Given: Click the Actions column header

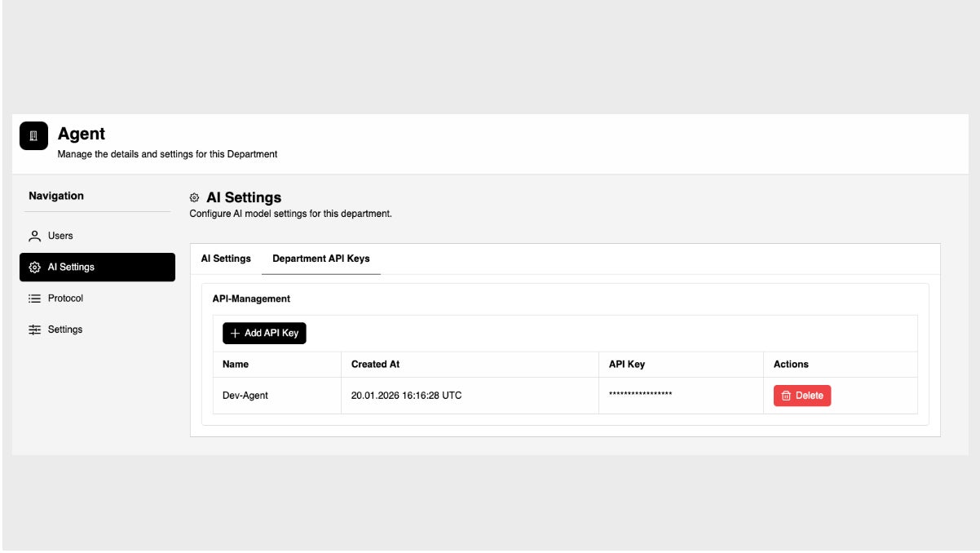Looking at the screenshot, I should click(x=792, y=365).
